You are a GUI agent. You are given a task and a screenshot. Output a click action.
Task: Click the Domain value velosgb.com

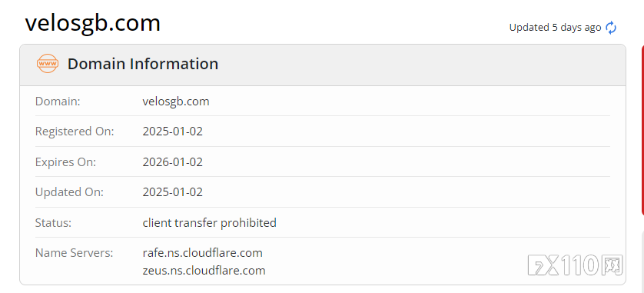click(x=176, y=102)
